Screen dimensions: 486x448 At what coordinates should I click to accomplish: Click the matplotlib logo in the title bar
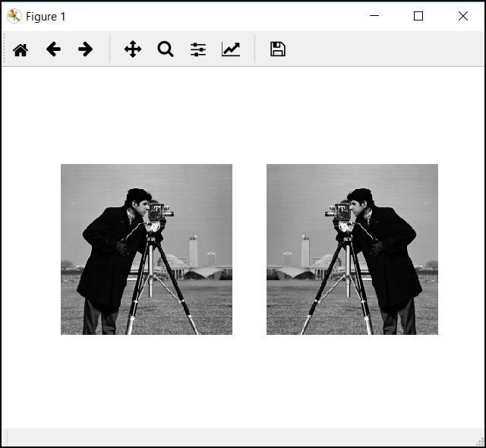pos(14,16)
